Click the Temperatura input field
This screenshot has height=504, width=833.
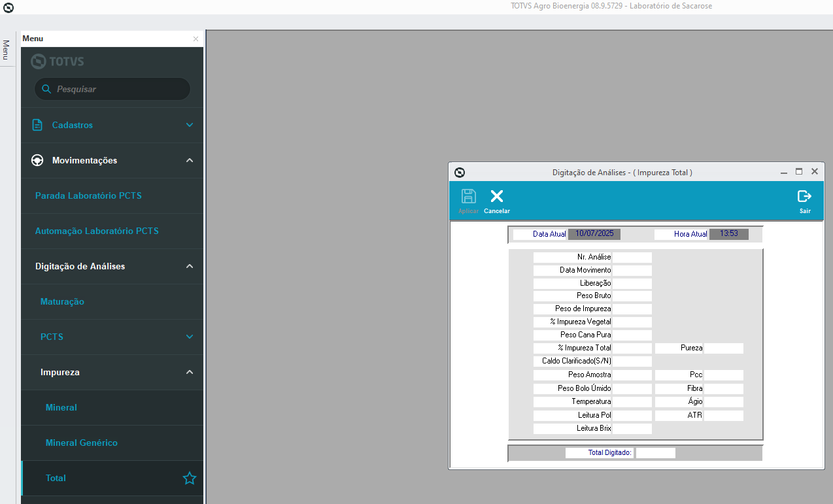632,402
